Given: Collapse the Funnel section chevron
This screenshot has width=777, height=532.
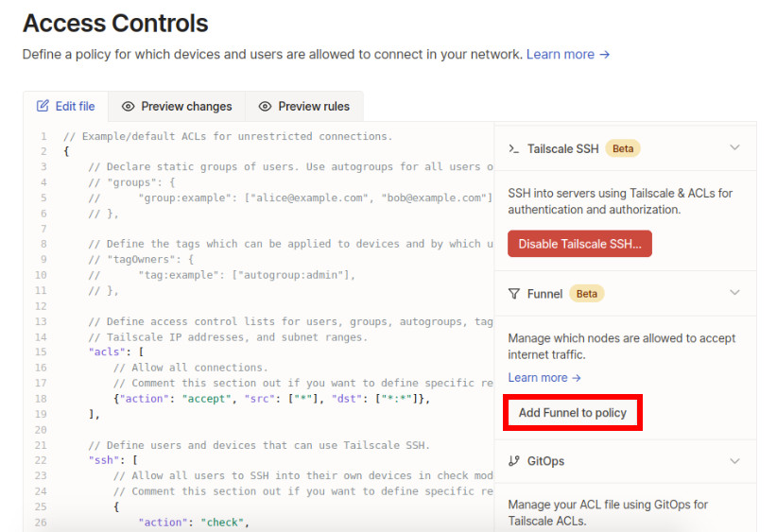Looking at the screenshot, I should 734,293.
